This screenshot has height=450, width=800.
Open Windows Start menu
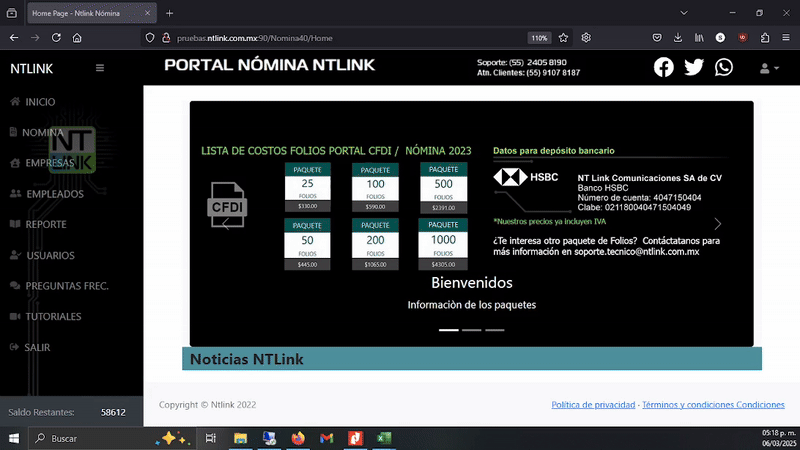(14, 438)
